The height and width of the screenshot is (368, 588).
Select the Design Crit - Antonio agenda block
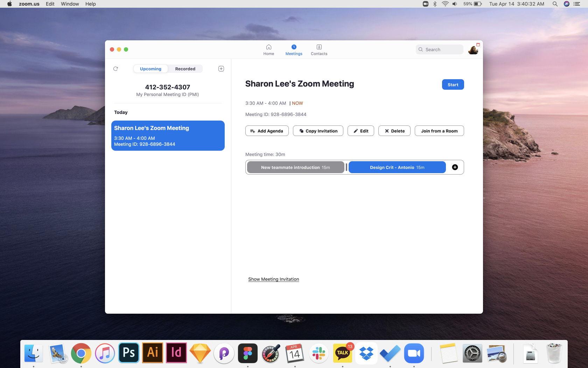(397, 167)
